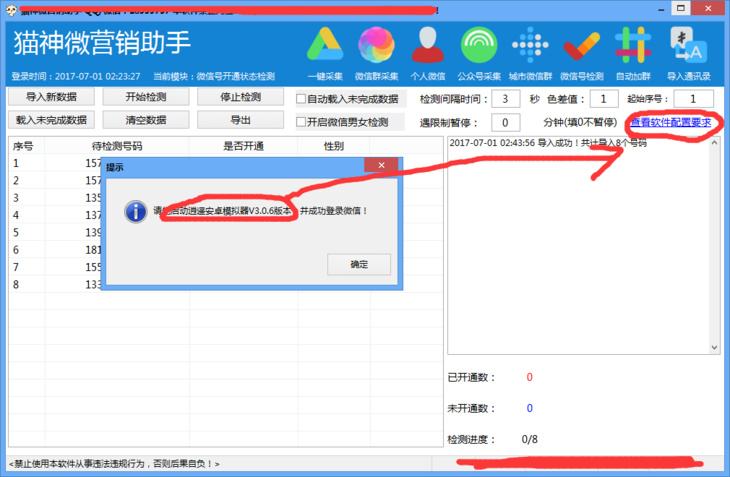Image resolution: width=730 pixels, height=477 pixels.
Task: Click the 禁止使用本软件 status bar warning
Action: coord(114,464)
